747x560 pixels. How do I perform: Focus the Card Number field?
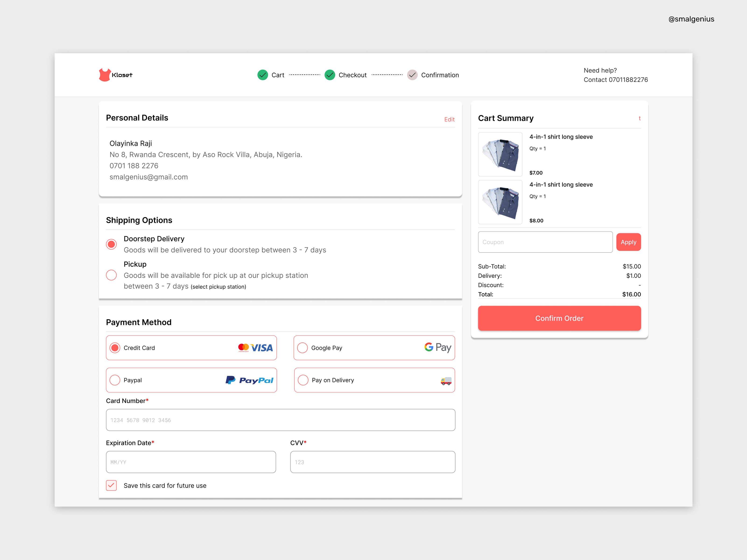point(280,420)
